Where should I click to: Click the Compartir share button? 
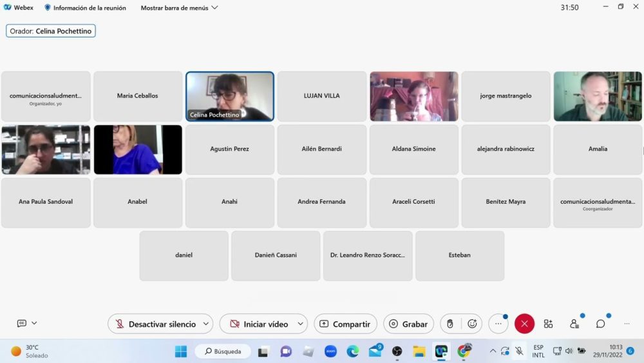[345, 324]
